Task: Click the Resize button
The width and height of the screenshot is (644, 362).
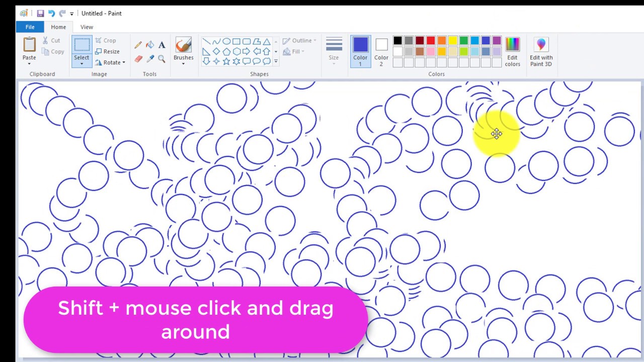Action: [107, 51]
